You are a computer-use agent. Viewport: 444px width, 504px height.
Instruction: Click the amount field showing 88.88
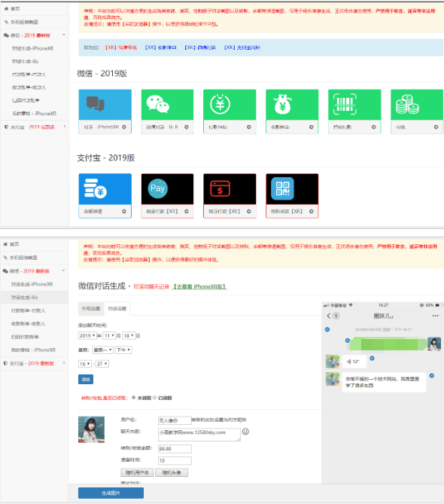[175, 449]
